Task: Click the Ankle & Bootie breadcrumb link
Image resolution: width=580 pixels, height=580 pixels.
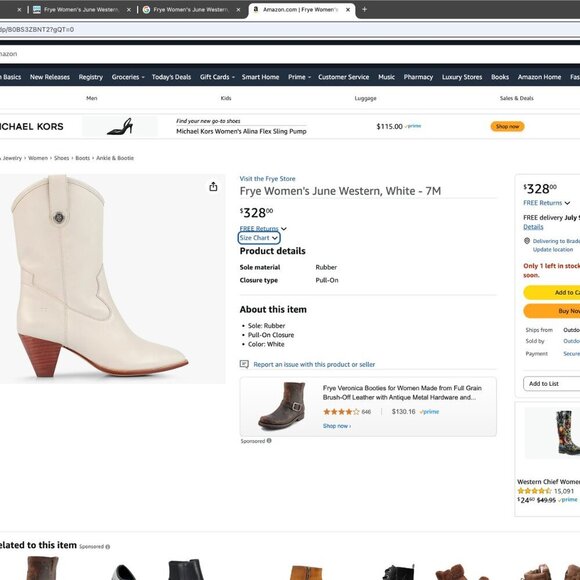Action: 115,158
